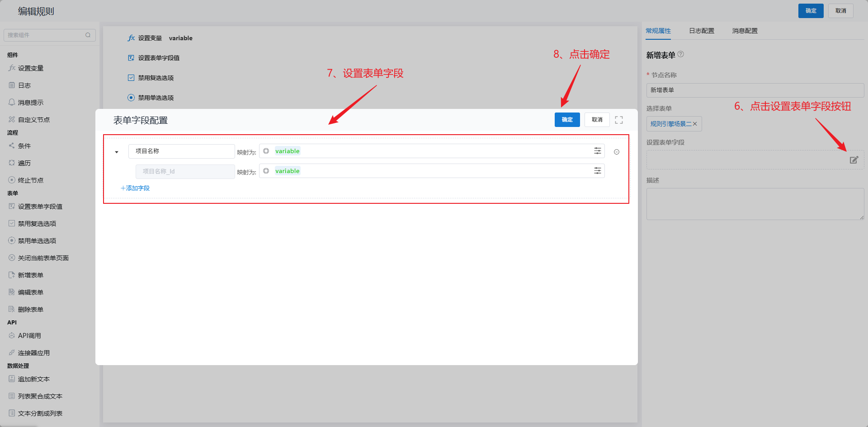This screenshot has height=427, width=868.
Task: Click the fullscreen icon in field config dialog
Action: click(x=619, y=120)
